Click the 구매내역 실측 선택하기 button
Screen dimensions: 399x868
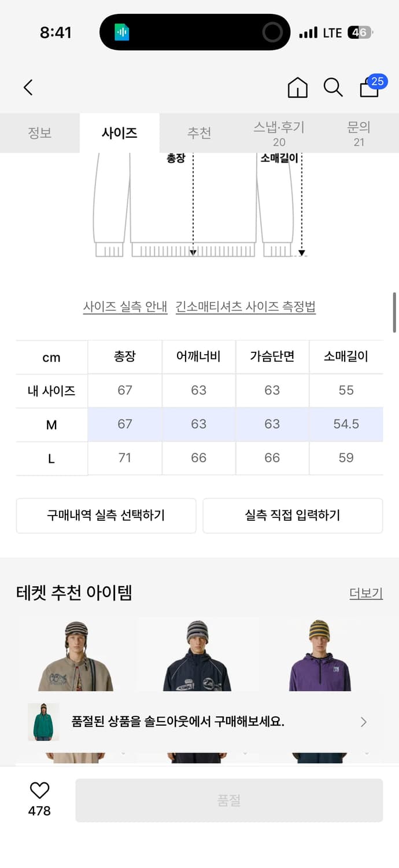click(106, 516)
